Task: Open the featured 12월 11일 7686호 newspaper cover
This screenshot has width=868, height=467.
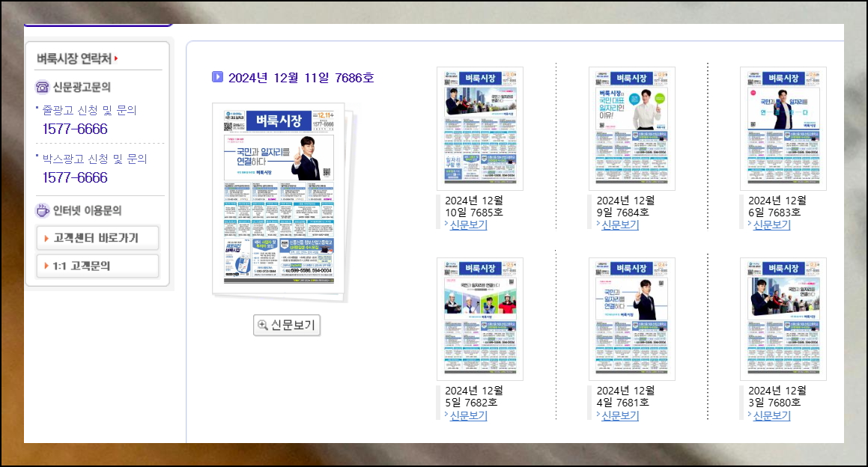Action: point(279,198)
